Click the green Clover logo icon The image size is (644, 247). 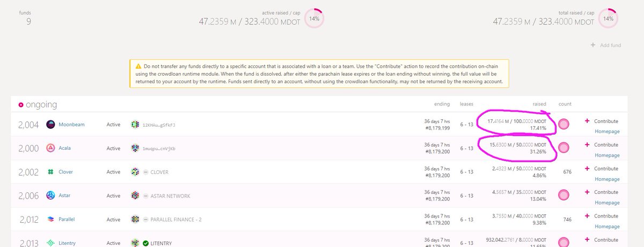coord(51,172)
